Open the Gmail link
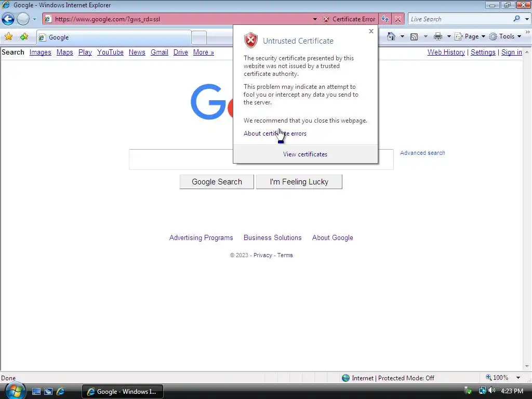Image resolution: width=532 pixels, height=399 pixels. tap(159, 52)
